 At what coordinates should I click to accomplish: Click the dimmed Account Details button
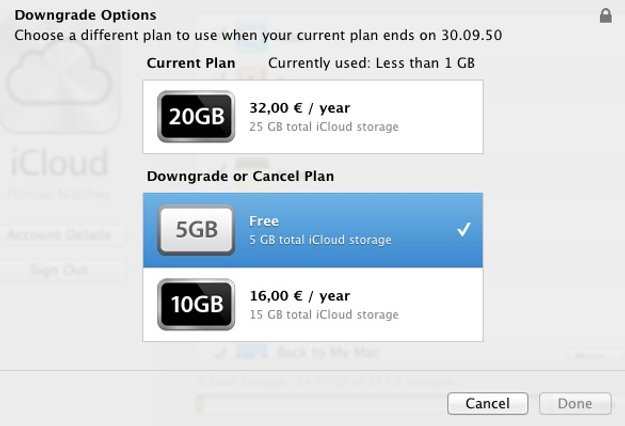click(x=59, y=234)
